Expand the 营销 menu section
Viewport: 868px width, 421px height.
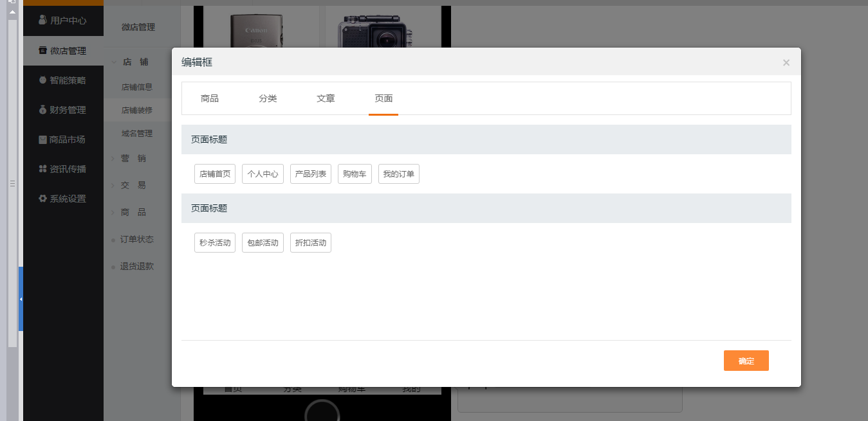click(x=114, y=158)
